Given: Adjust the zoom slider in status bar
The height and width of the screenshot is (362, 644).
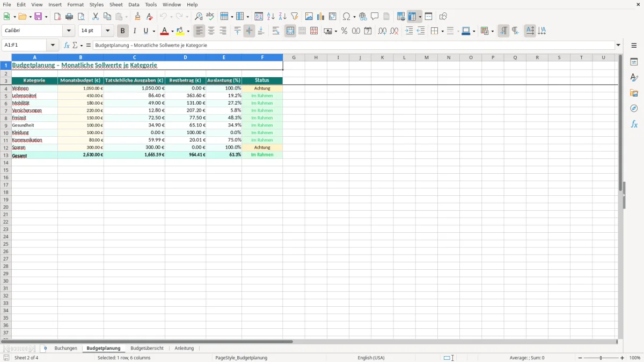Looking at the screenshot, I should tap(601, 358).
